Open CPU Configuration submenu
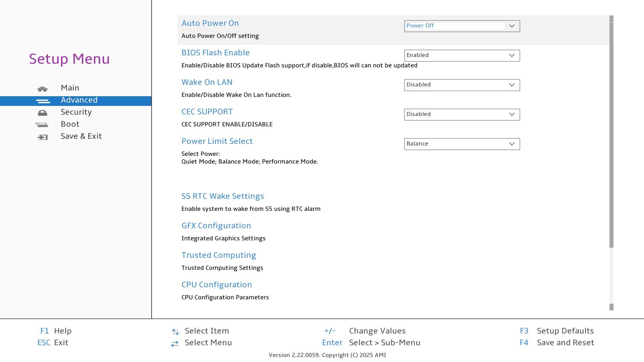The height and width of the screenshot is (362, 644). (x=217, y=285)
